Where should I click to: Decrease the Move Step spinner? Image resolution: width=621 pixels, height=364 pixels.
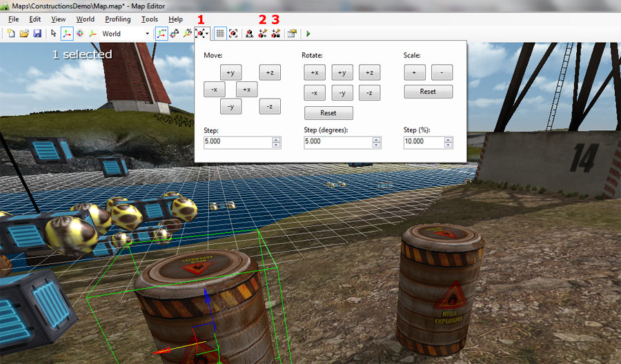277,145
